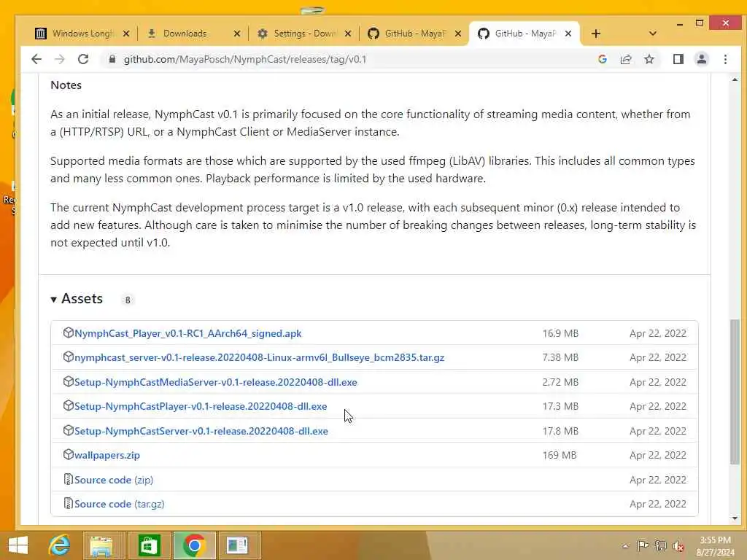Open the Chrome profile avatar menu
The width and height of the screenshot is (747, 560).
click(702, 59)
